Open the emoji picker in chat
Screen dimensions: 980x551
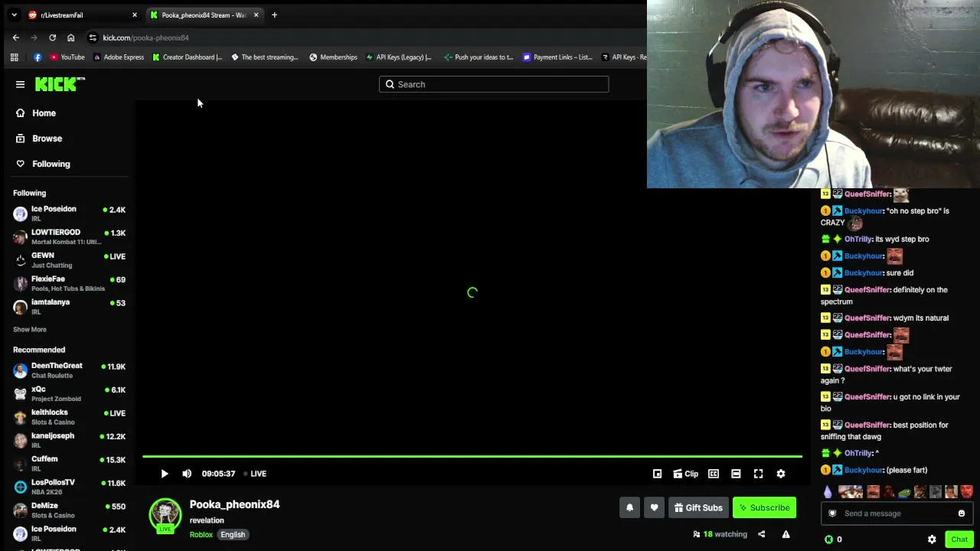[x=962, y=514]
